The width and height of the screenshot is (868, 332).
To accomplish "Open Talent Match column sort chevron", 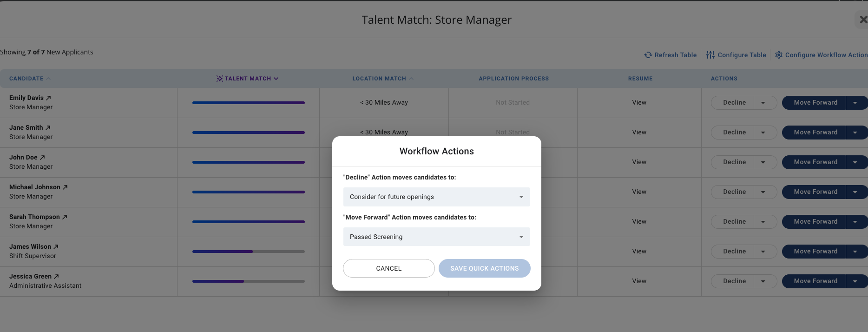I will pos(276,79).
